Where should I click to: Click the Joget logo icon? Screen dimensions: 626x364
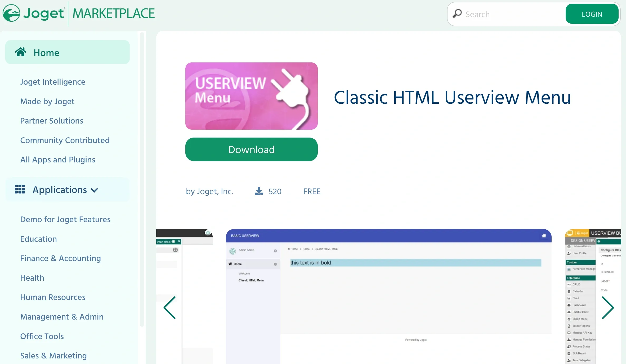tap(11, 13)
